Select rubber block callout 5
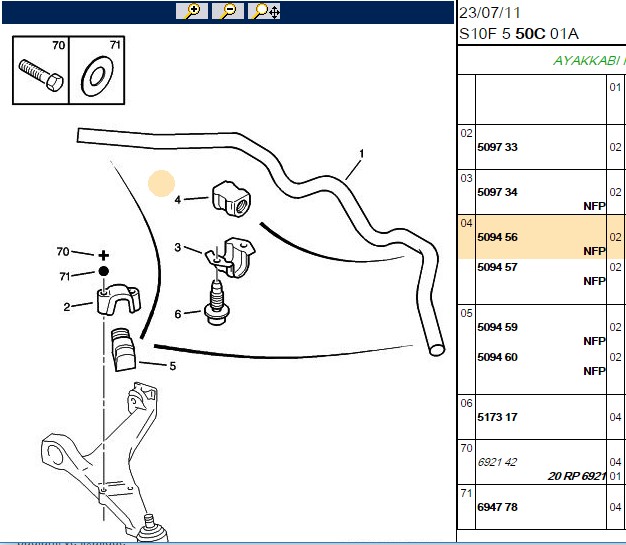 click(172, 366)
